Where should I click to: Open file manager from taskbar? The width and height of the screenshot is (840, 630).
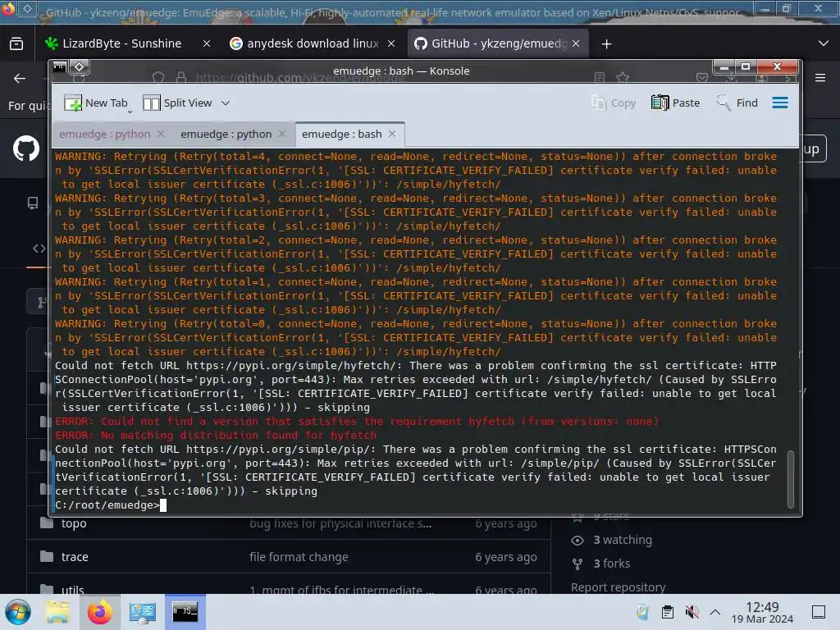tap(57, 612)
